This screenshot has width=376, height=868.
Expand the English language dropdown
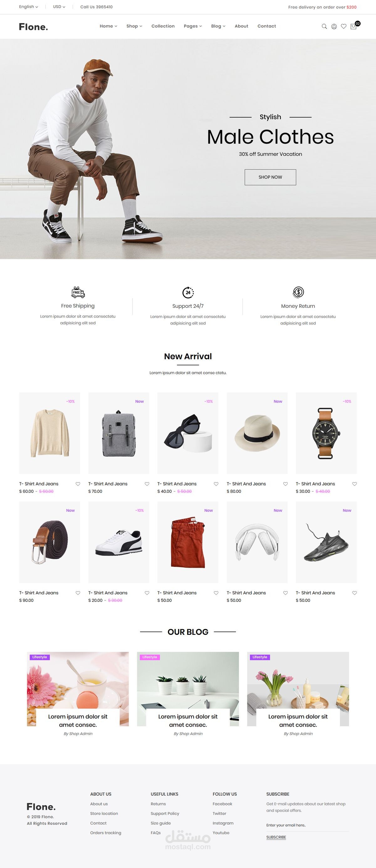28,7
